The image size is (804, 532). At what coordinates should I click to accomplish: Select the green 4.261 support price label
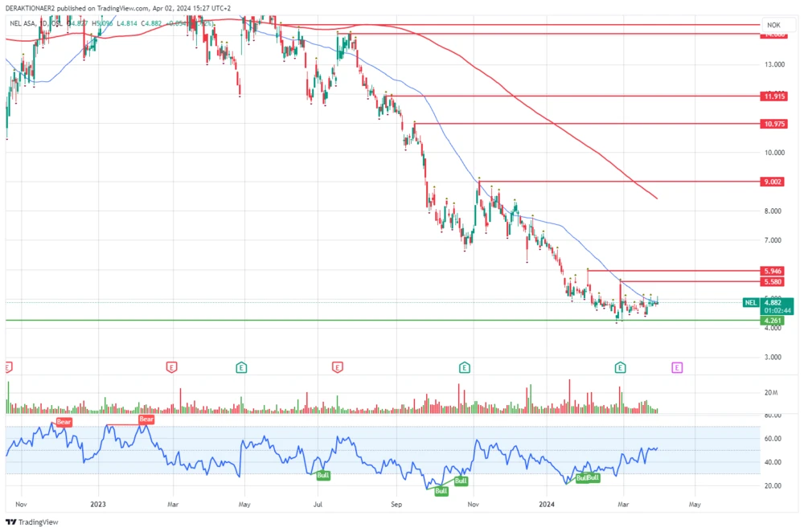click(775, 321)
